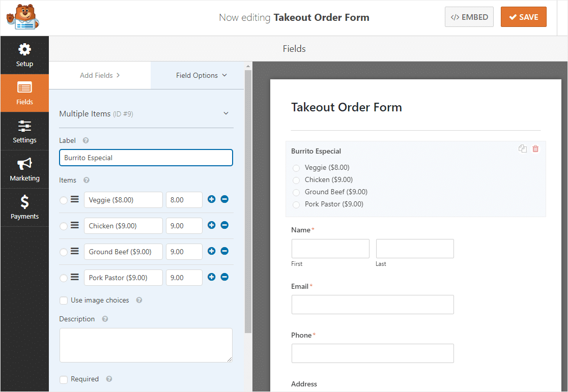Viewport: 568px width, 392px height.
Task: Edit the Veggie ($8.00) item name field
Action: [123, 200]
